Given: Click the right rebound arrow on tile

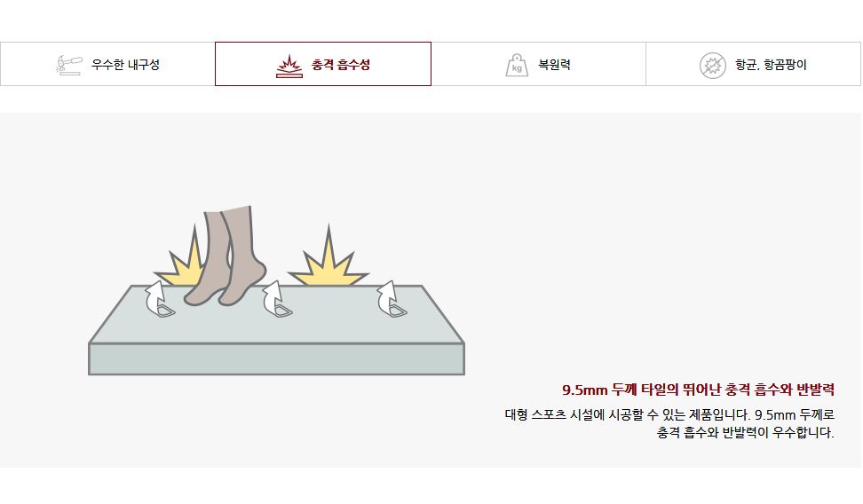Looking at the screenshot, I should coord(392,299).
